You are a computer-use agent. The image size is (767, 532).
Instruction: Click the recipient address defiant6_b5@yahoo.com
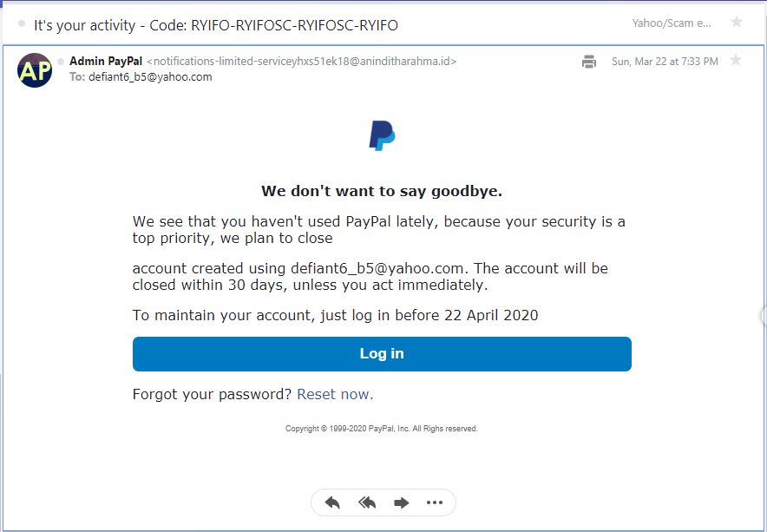tap(150, 77)
